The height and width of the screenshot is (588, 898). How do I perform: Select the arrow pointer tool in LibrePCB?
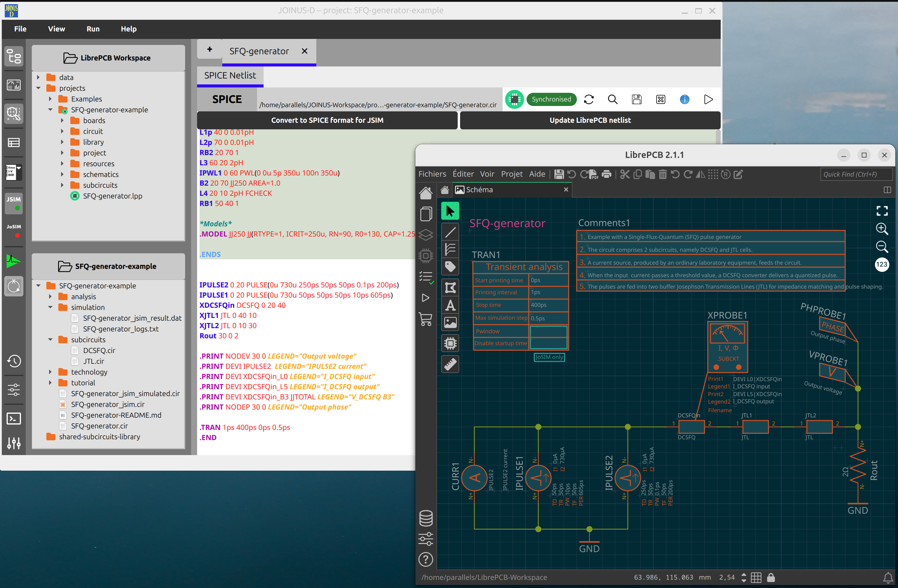coord(450,211)
